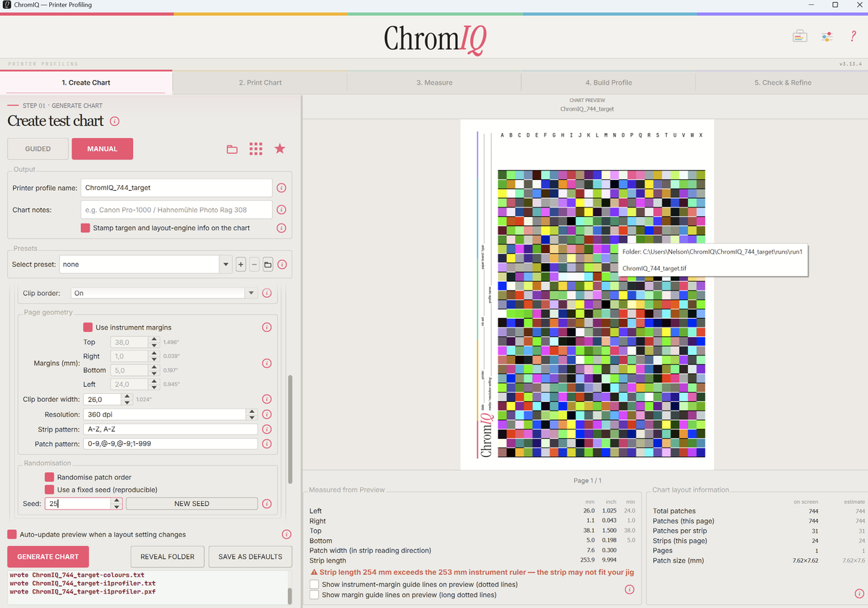The height and width of the screenshot is (608, 868).
Task: Click the star favorites icon
Action: pos(280,148)
